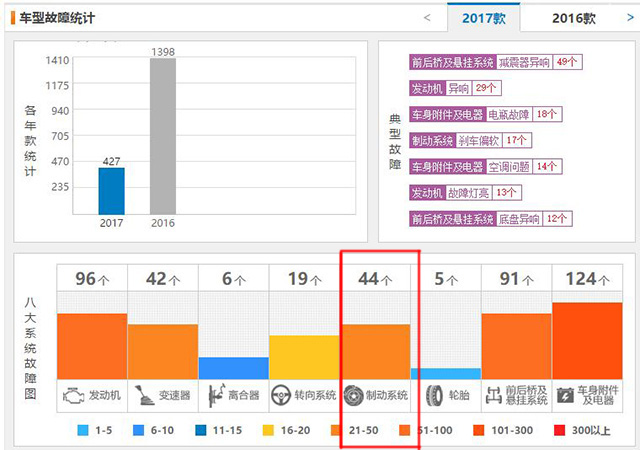Select the gray 2016 bar

[x=163, y=136]
